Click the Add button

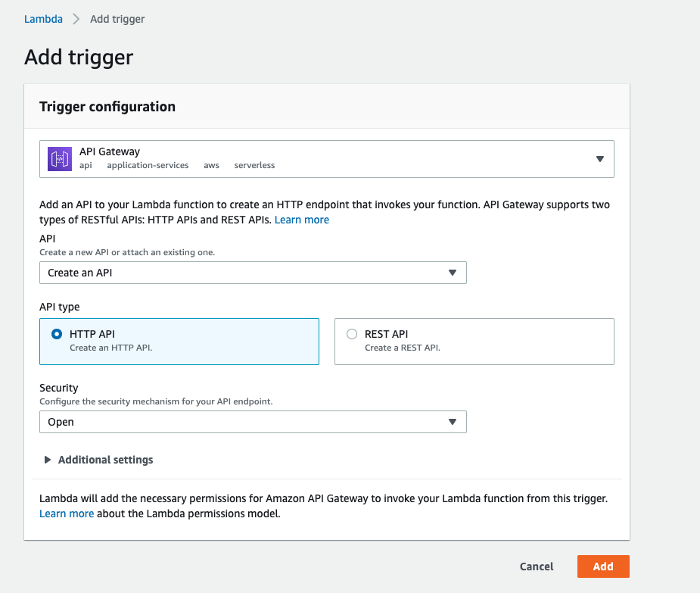pos(603,566)
